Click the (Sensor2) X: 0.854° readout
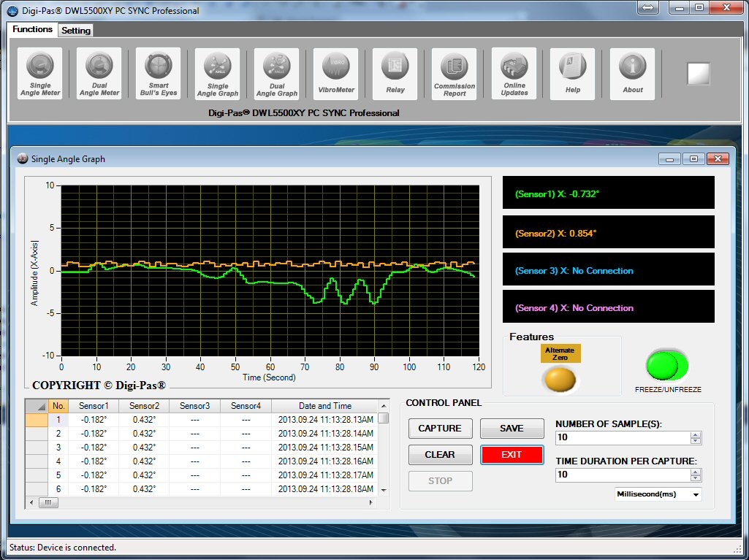The height and width of the screenshot is (560, 749). coord(608,231)
